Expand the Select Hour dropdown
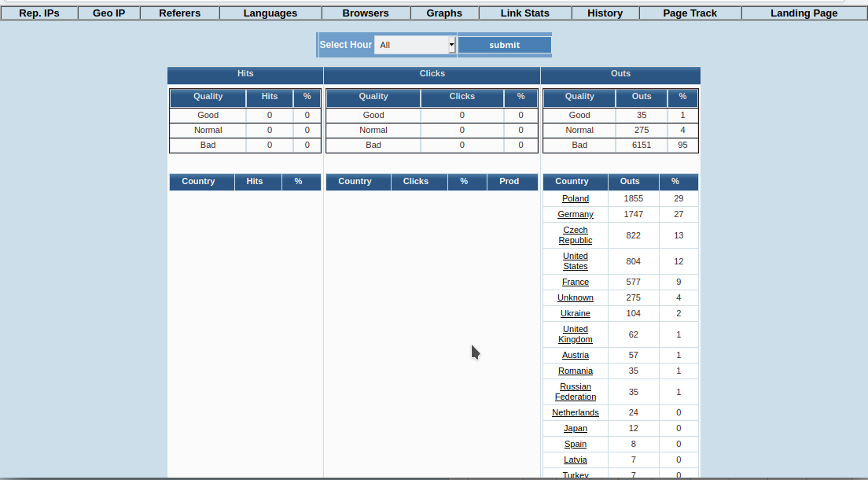Viewport: 868px width, 480px height. pos(414,45)
